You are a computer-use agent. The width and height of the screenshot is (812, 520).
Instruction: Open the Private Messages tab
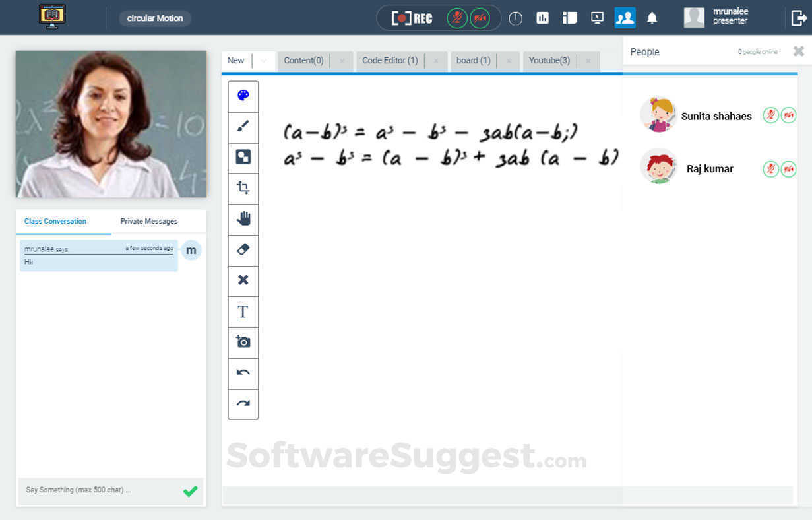tap(148, 221)
